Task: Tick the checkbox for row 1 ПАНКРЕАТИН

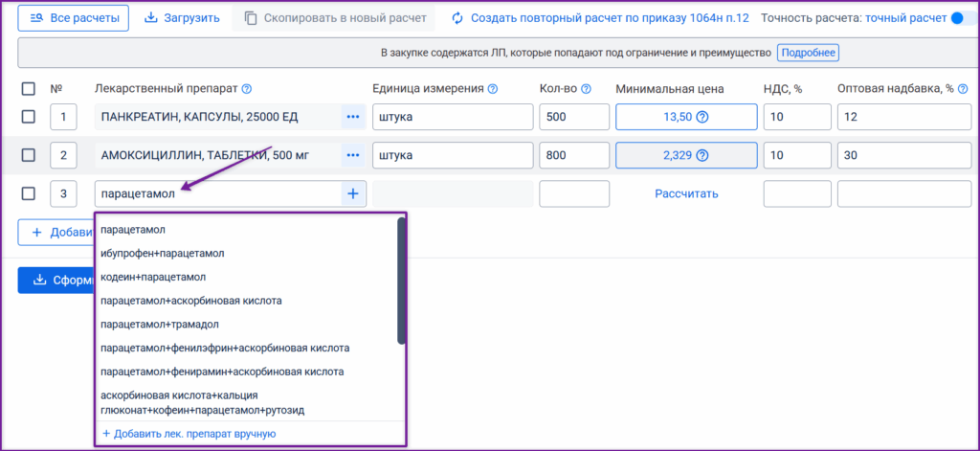Action: click(28, 117)
